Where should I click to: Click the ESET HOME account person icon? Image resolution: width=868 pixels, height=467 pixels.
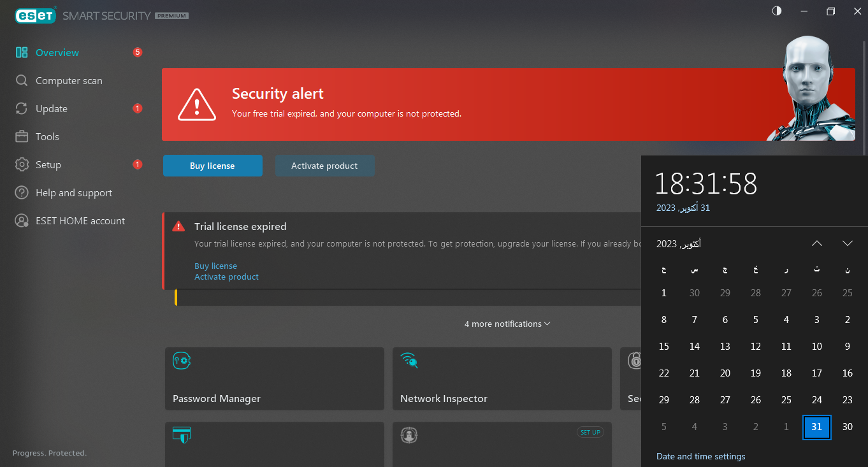(22, 221)
